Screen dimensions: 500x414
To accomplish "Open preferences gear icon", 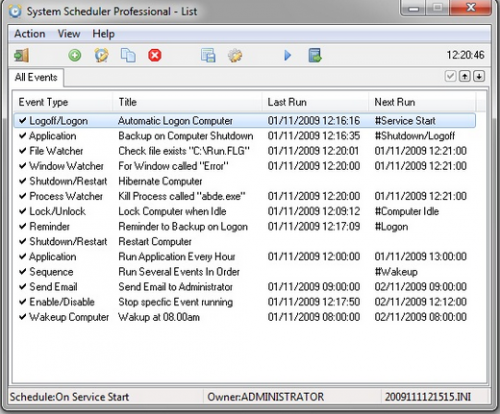I will click(235, 55).
